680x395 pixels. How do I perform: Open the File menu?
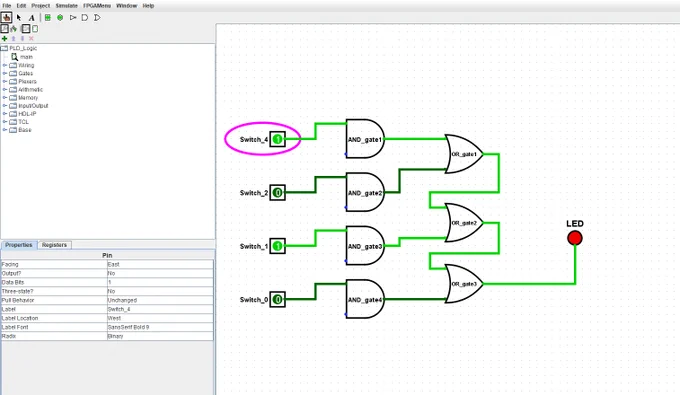coord(7,6)
